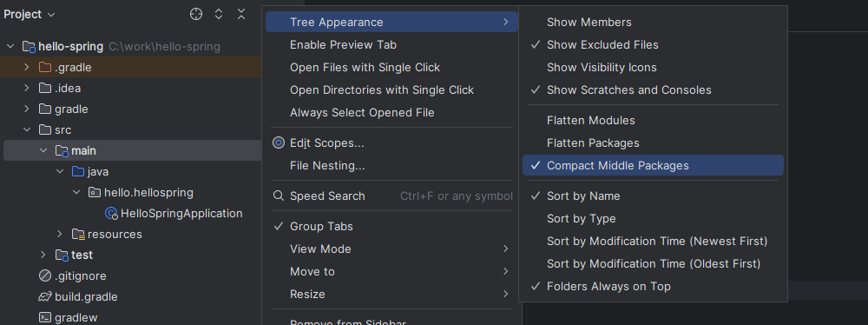Expand the .gradle folder node

[27, 68]
